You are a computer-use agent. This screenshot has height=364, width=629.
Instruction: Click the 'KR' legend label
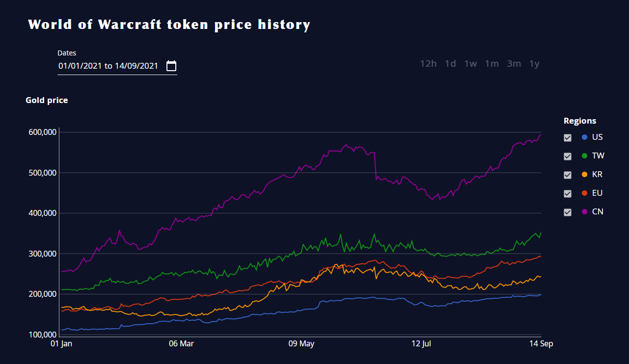coord(597,175)
